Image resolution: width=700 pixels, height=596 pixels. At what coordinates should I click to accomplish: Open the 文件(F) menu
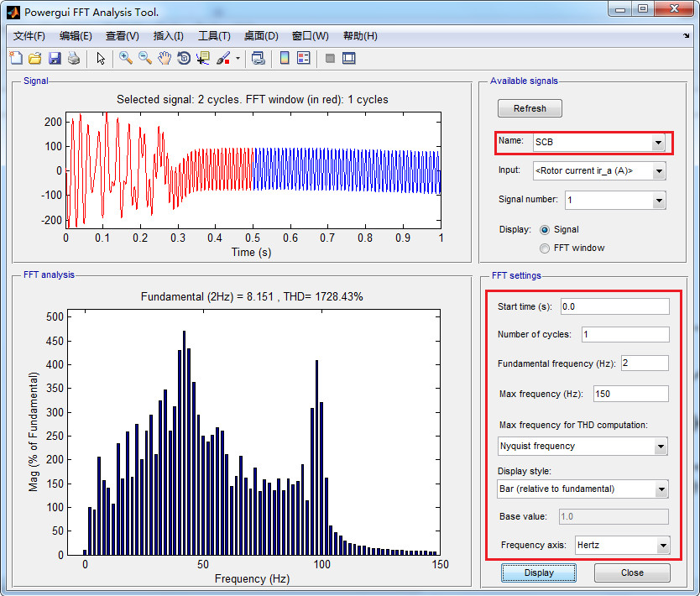pos(29,36)
